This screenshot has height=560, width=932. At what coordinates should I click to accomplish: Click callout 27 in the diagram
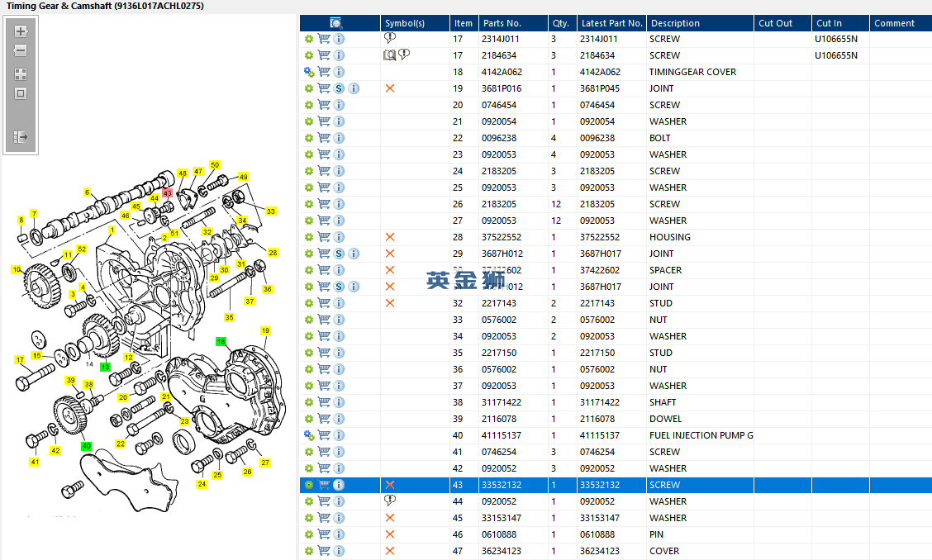(x=265, y=463)
